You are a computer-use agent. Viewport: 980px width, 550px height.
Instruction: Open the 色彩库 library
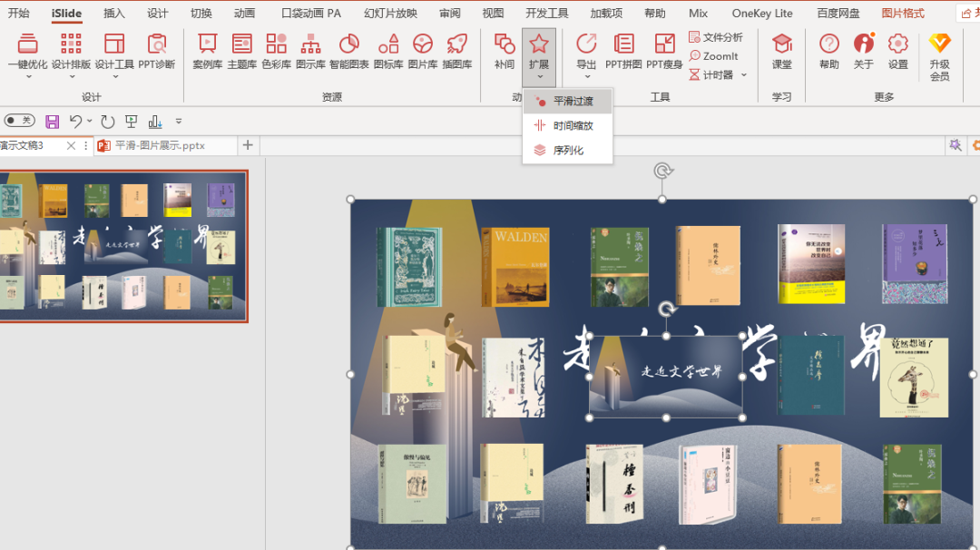coord(276,51)
